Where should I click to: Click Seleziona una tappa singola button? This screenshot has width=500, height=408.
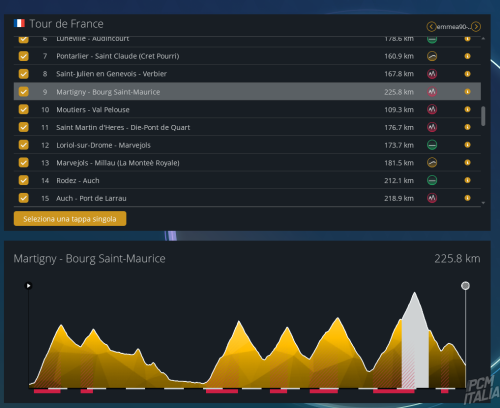point(70,219)
